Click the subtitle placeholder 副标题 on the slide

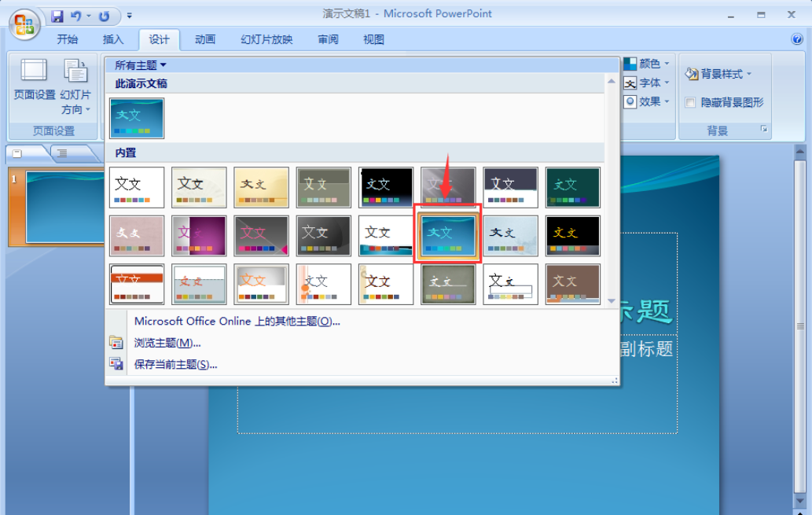646,349
